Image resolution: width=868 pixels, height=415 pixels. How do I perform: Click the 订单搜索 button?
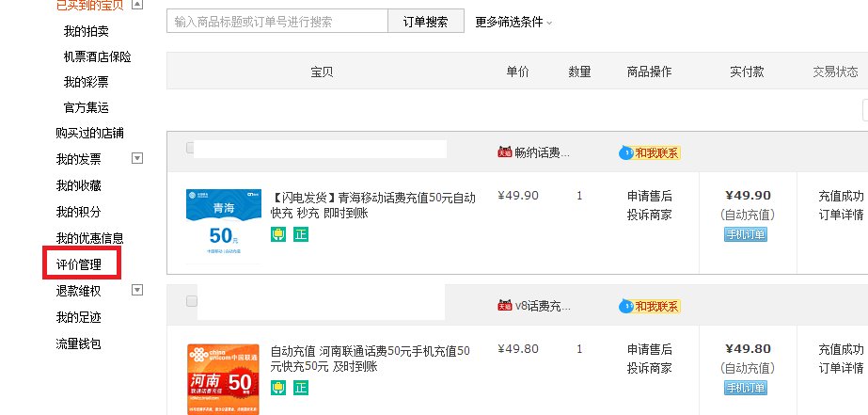tap(426, 21)
